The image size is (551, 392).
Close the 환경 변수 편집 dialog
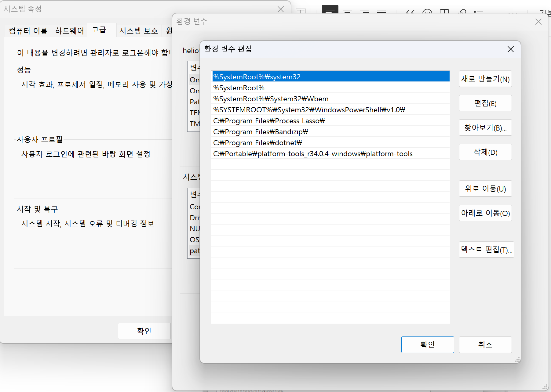point(510,49)
